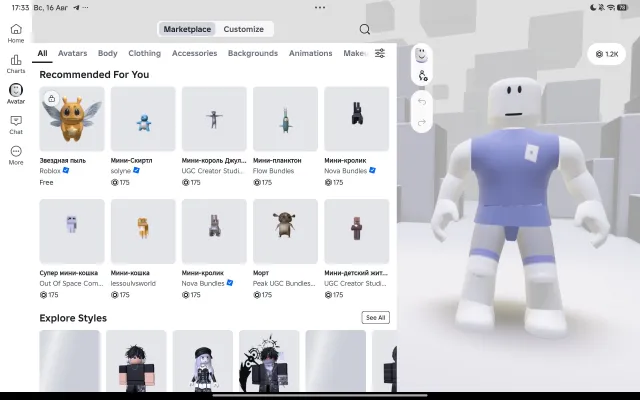Open the Avatars tab
The width and height of the screenshot is (640, 400).
[x=73, y=53]
